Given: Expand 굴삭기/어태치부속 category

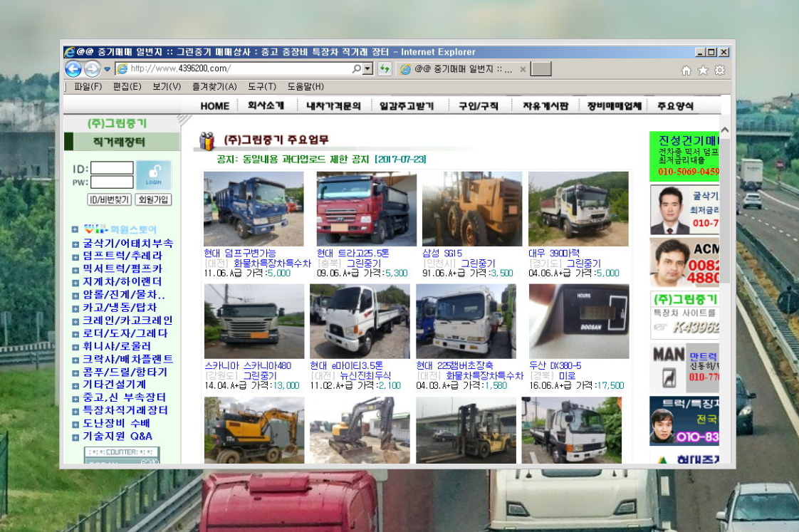Looking at the screenshot, I should click(x=75, y=244).
